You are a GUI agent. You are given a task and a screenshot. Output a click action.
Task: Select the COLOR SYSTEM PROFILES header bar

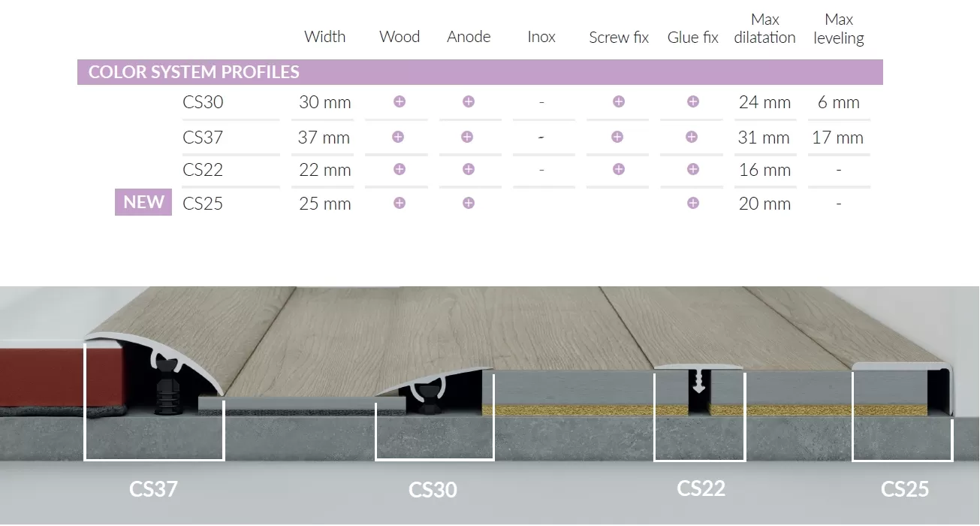pos(480,72)
